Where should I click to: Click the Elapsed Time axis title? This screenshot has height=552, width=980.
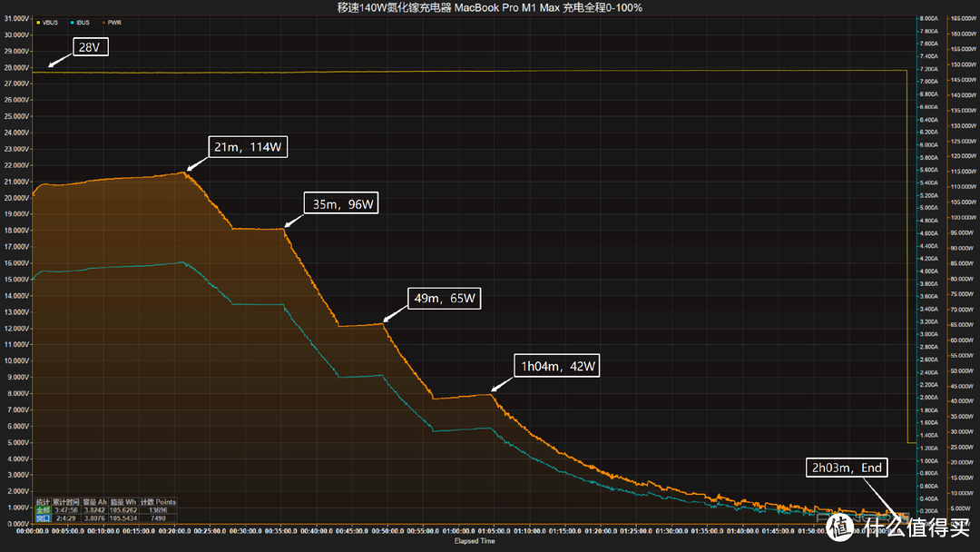tap(475, 541)
